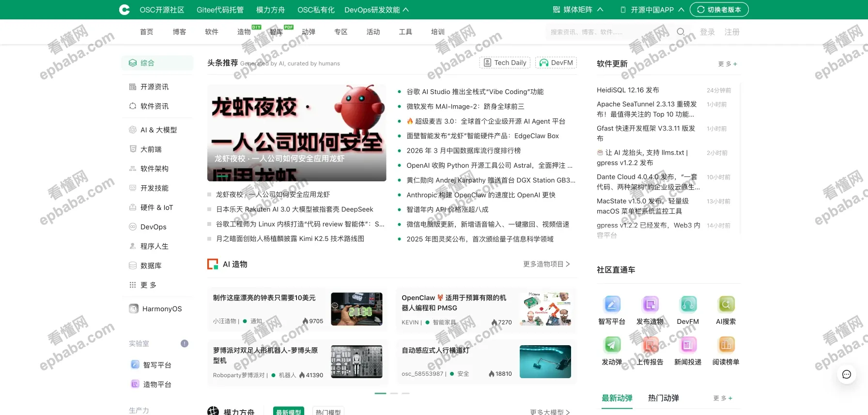Open 微软发布 MAI-Image-2 headline
Screen dimensions: 868x415
[465, 107]
